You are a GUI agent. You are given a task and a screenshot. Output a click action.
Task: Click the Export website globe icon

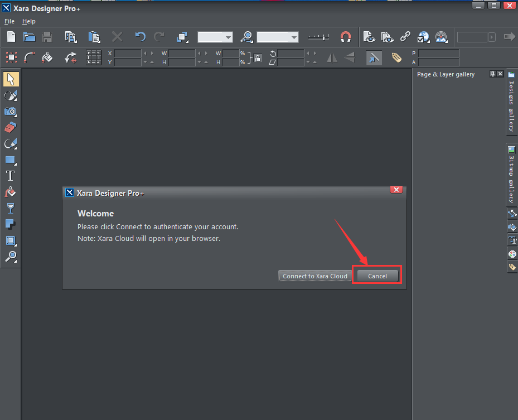tap(423, 37)
